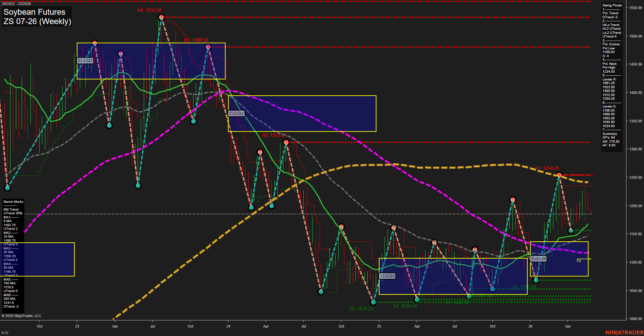This screenshot has width=644, height=336.
Task: Select the ZS 07-26 (Weekly) subtitle
Action: click(37, 21)
